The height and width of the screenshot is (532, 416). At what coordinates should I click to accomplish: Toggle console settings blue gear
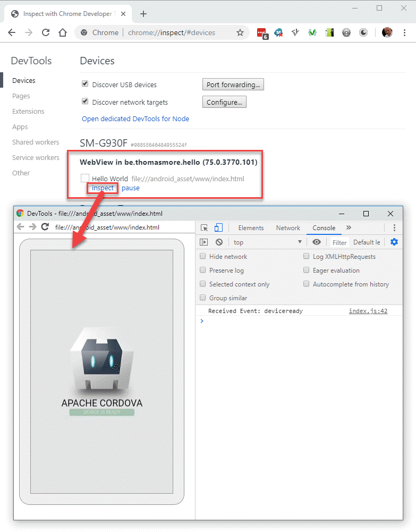pyautogui.click(x=394, y=242)
